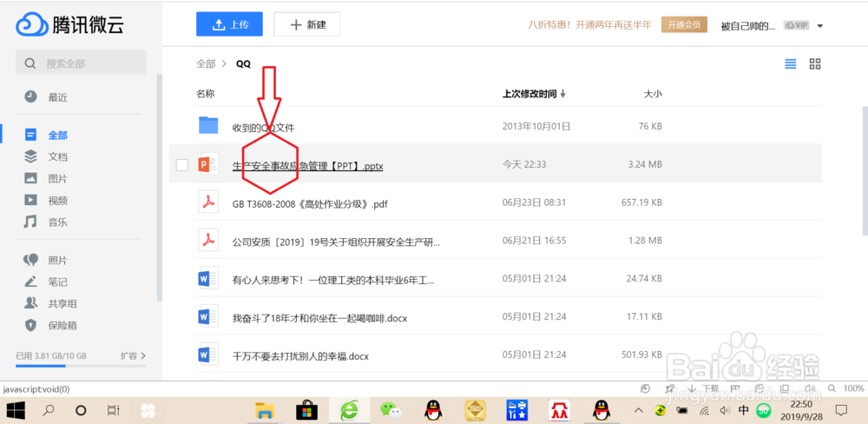Open the 最近 recent files section
This screenshot has height=424, width=868.
click(57, 97)
